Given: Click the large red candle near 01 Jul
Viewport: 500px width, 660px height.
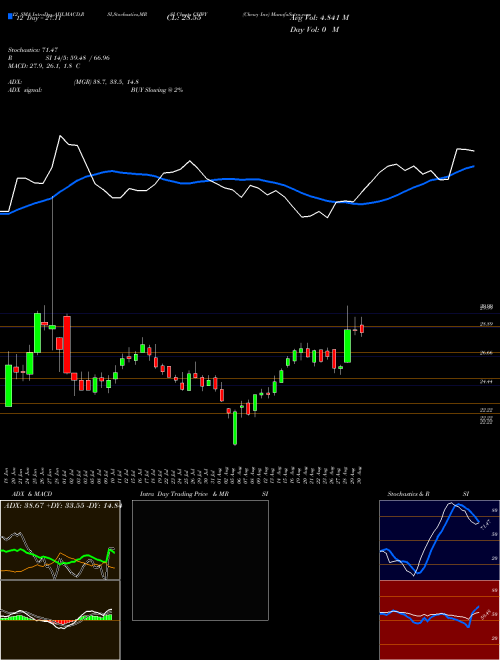Looking at the screenshot, I should click(67, 344).
